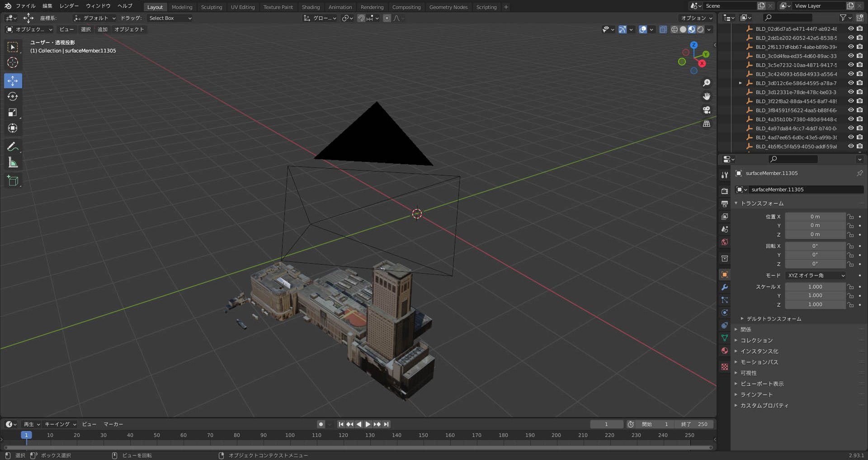This screenshot has height=460, width=868.
Task: Open the レンダー menu
Action: click(69, 6)
